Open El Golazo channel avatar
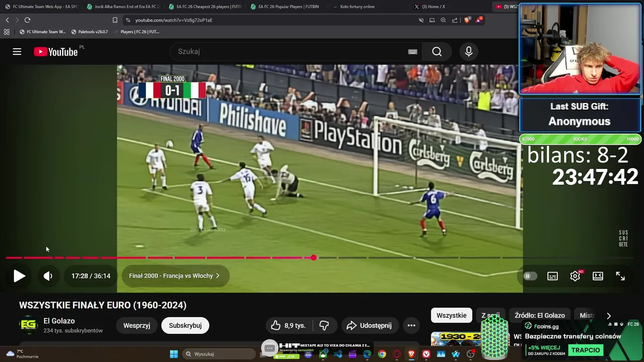This screenshot has width=644, height=362. (29, 325)
